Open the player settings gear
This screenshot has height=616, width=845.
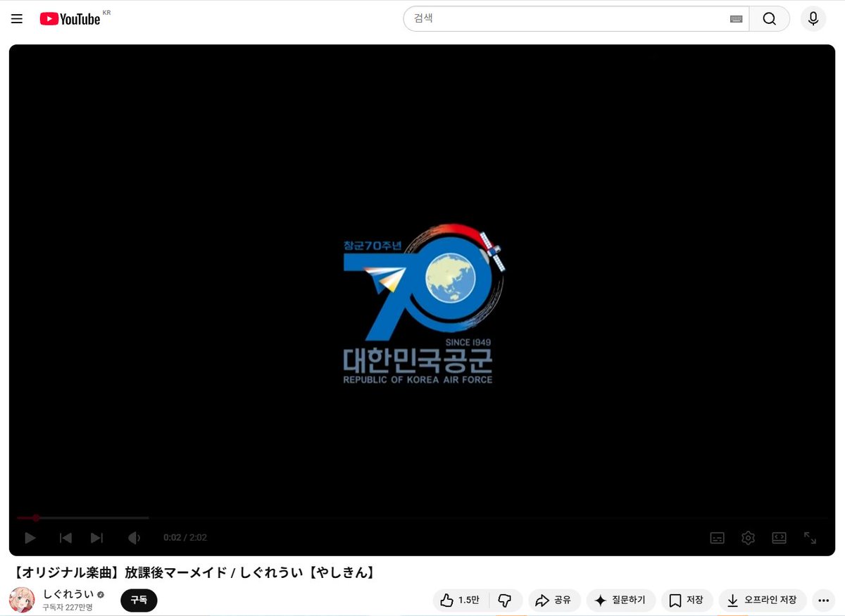coord(748,538)
